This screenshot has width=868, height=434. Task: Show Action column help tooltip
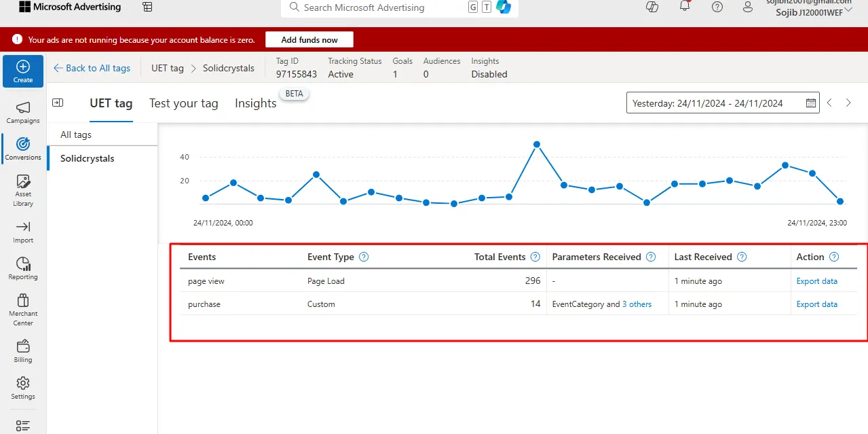pos(834,257)
